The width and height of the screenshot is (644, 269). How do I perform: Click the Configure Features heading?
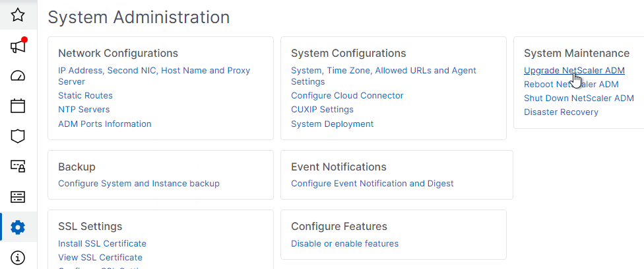(339, 226)
